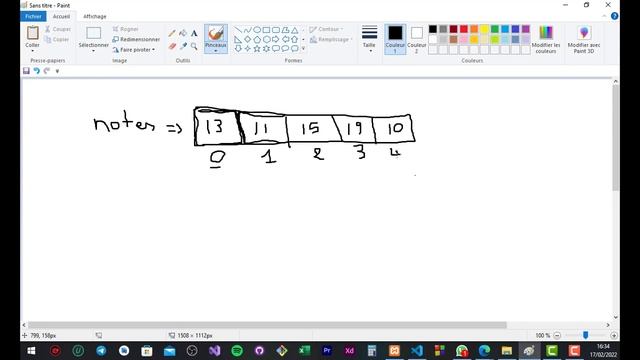Screen dimensions: 640x360
Task: Open the Contour outline dropdown
Action: pos(326,29)
